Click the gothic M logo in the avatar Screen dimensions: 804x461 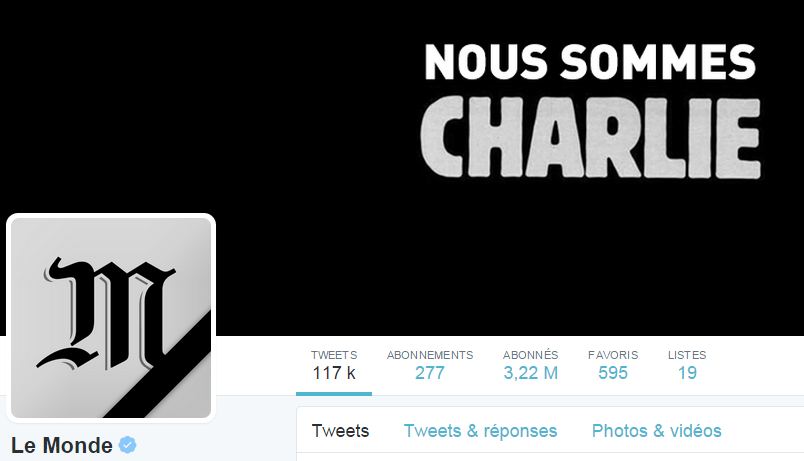click(106, 314)
